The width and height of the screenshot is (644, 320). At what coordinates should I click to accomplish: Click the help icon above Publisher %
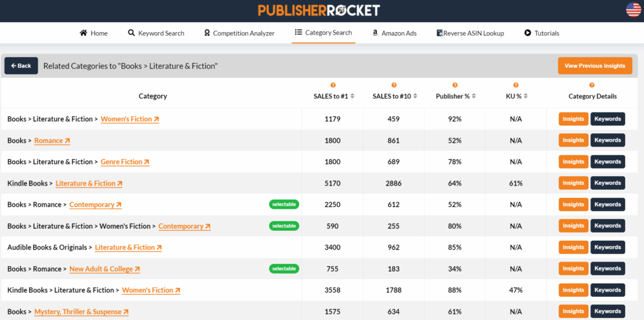[455, 85]
